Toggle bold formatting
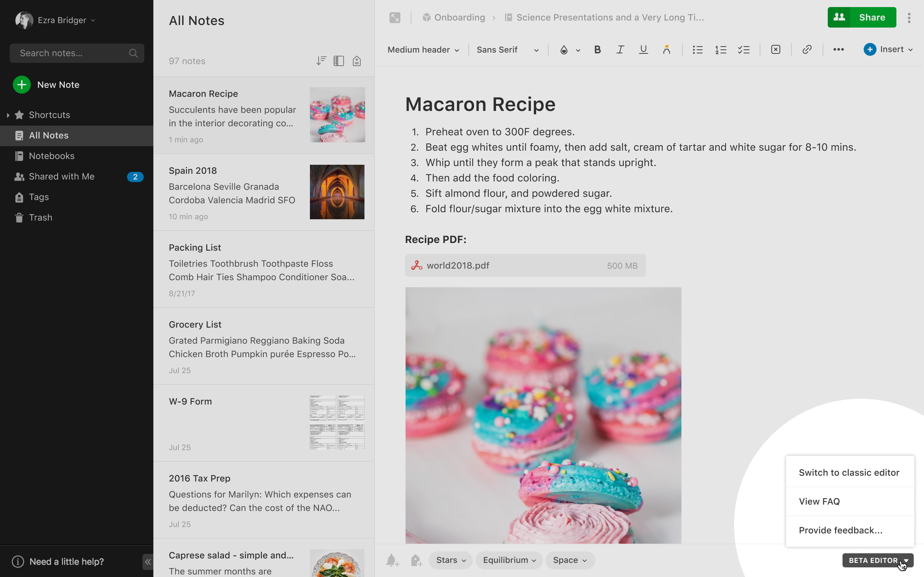 click(x=597, y=50)
